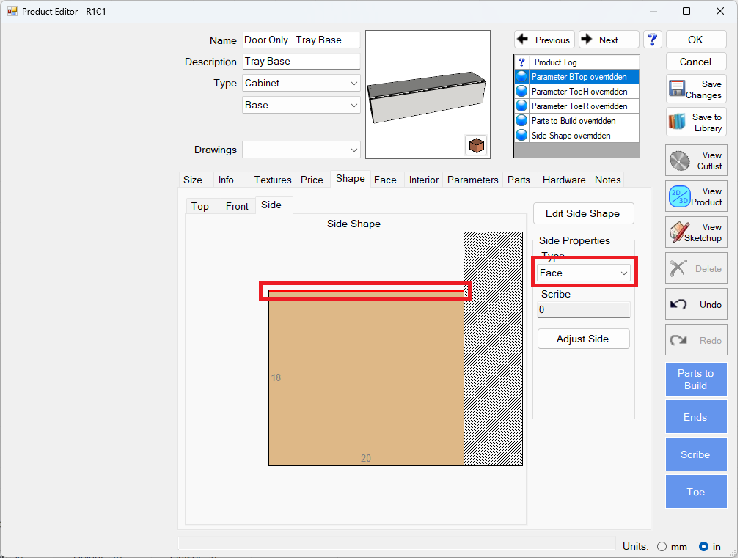
Task: Click the blue Parts to Build button
Action: 695,380
